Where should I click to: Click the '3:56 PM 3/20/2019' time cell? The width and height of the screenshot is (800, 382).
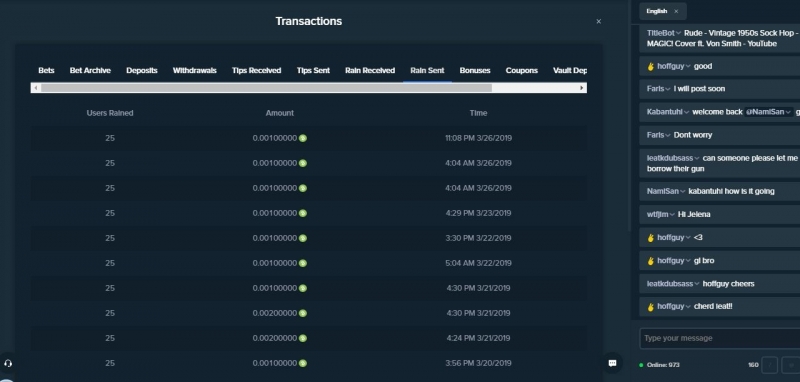(x=478, y=363)
